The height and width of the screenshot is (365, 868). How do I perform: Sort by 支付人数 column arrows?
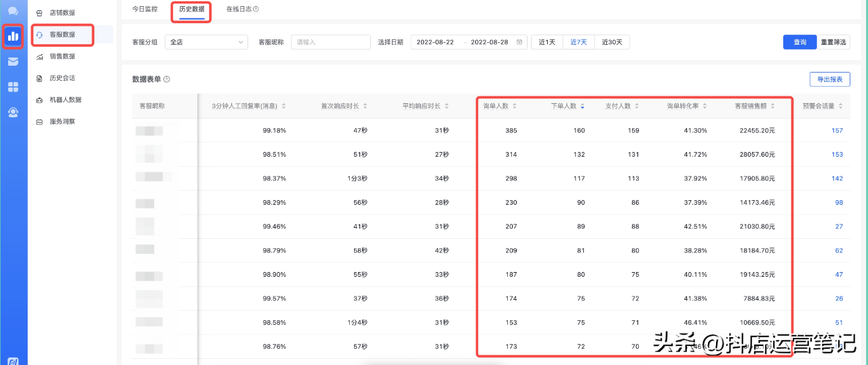637,106
